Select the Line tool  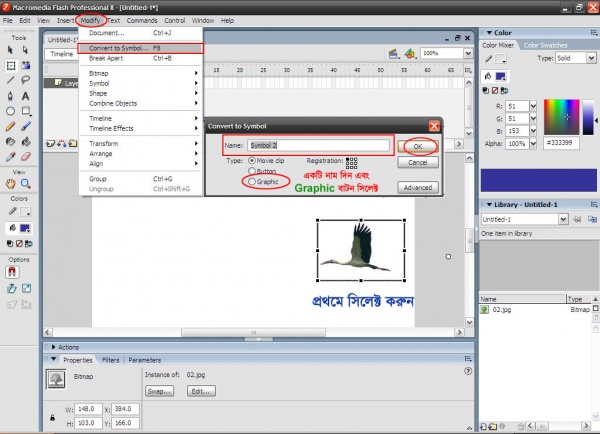point(10,80)
